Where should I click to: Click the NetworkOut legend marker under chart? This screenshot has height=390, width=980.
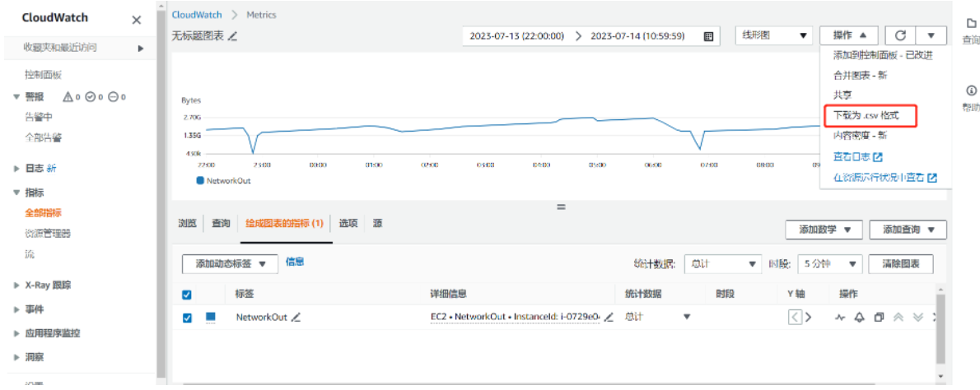point(200,181)
